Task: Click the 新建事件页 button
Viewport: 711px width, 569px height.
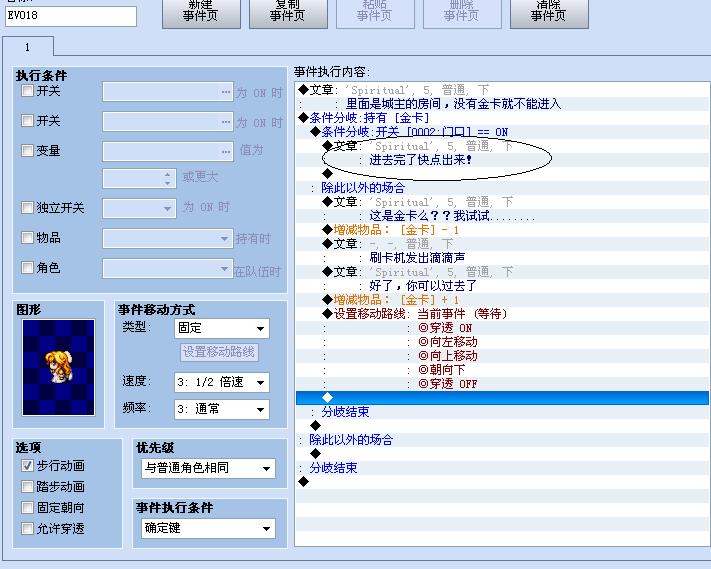Action: pos(201,13)
